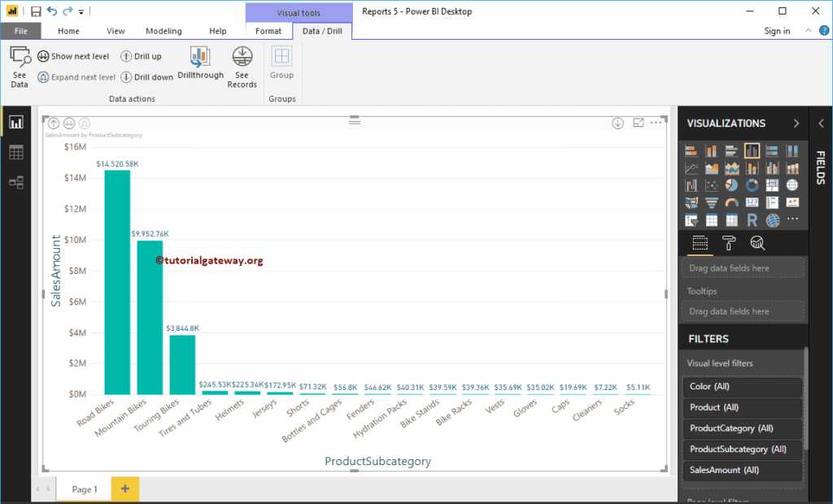Choose the filled map visualization
833x504 pixels.
691,202
